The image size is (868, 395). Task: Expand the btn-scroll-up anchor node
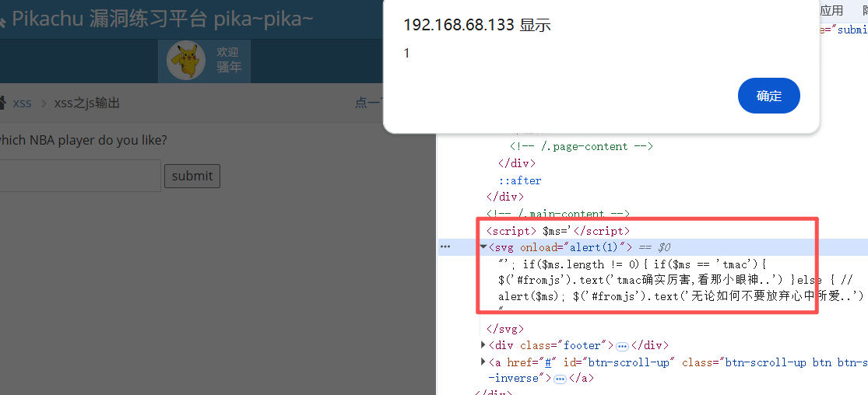pos(483,362)
